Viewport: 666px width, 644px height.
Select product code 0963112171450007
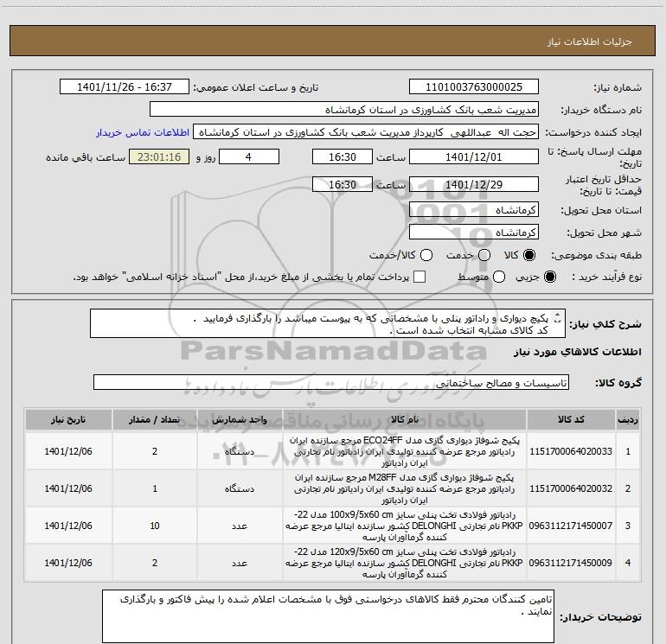[571, 526]
